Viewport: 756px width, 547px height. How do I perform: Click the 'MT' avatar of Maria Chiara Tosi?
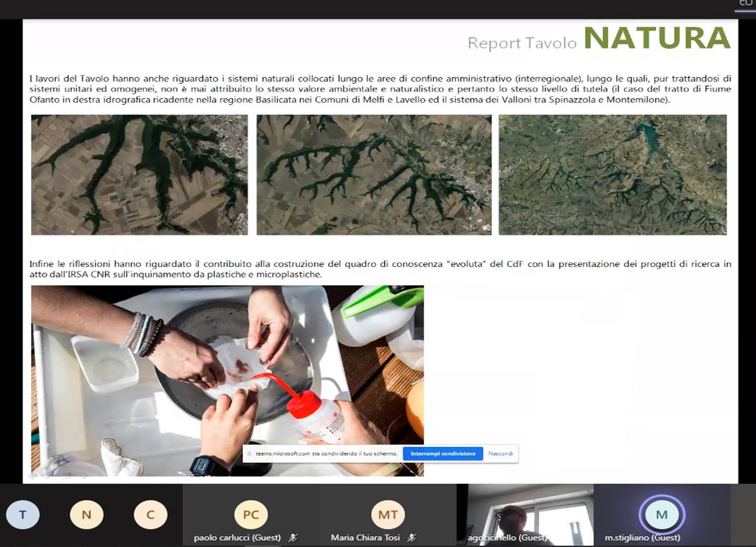point(388,515)
